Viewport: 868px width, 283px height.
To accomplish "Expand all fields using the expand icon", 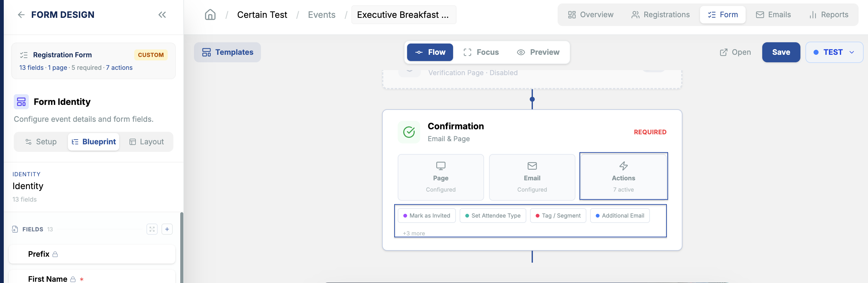I will (152, 229).
